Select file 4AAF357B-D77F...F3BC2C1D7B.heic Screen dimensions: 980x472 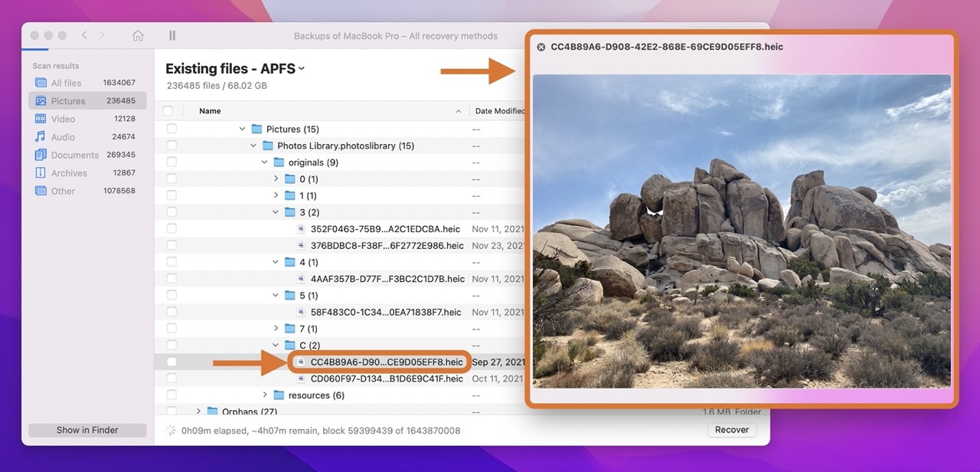coord(387,279)
